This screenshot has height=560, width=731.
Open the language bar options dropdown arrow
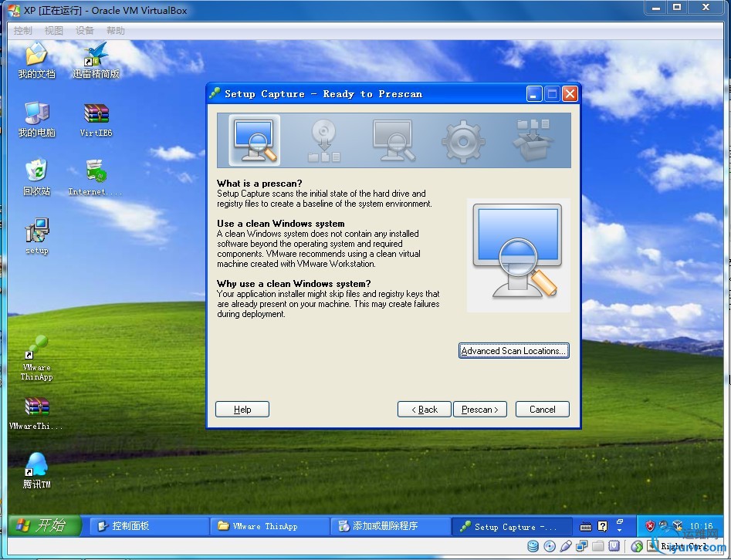pyautogui.click(x=620, y=530)
